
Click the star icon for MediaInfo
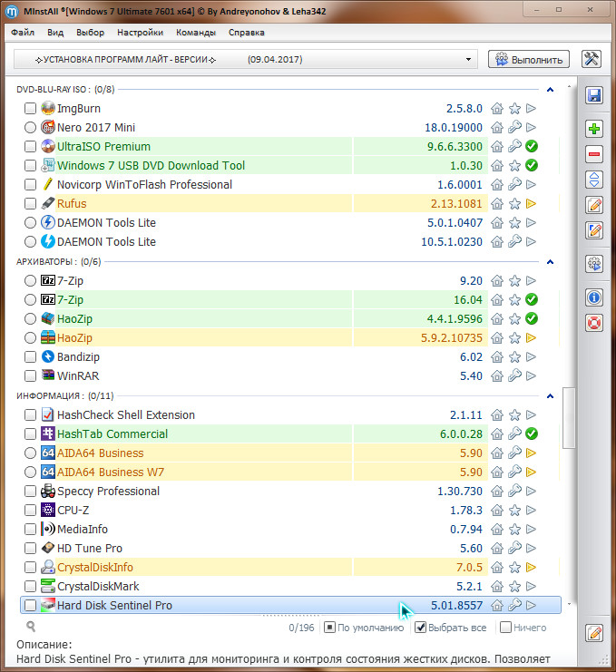pos(514,530)
